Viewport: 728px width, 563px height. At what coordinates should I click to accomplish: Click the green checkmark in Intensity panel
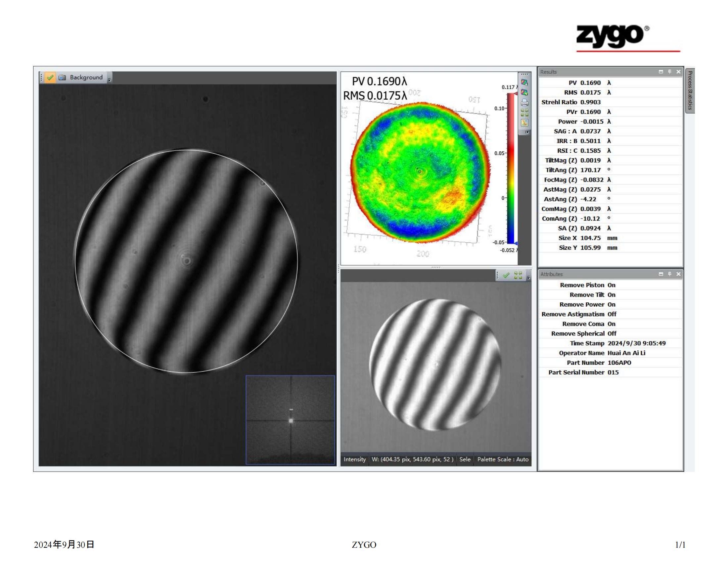click(505, 276)
